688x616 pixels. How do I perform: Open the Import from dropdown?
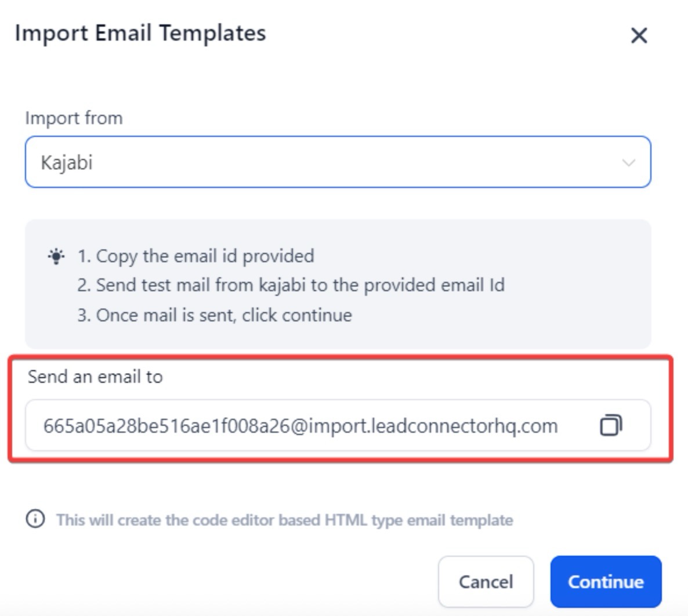click(338, 162)
